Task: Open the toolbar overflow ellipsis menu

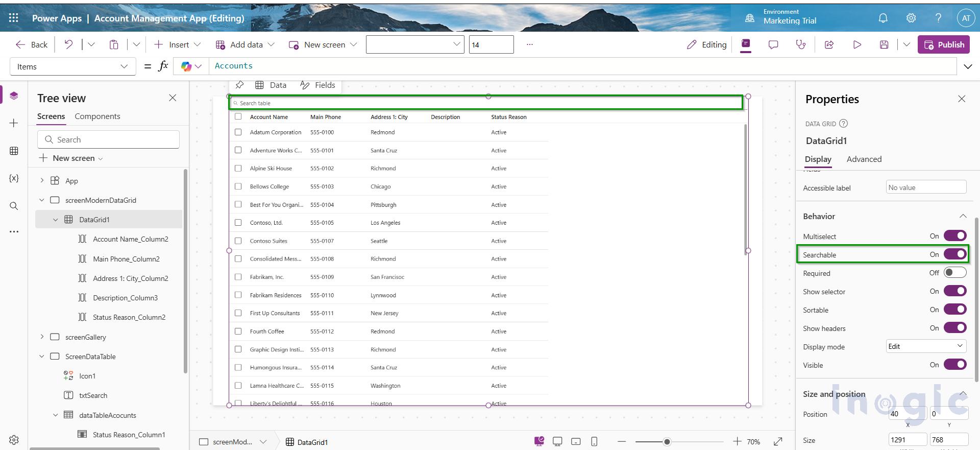Action: pos(530,44)
